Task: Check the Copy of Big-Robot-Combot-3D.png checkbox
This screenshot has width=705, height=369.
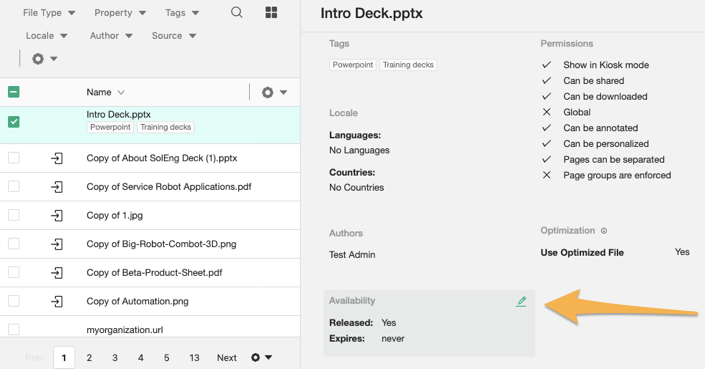Action: (13, 244)
